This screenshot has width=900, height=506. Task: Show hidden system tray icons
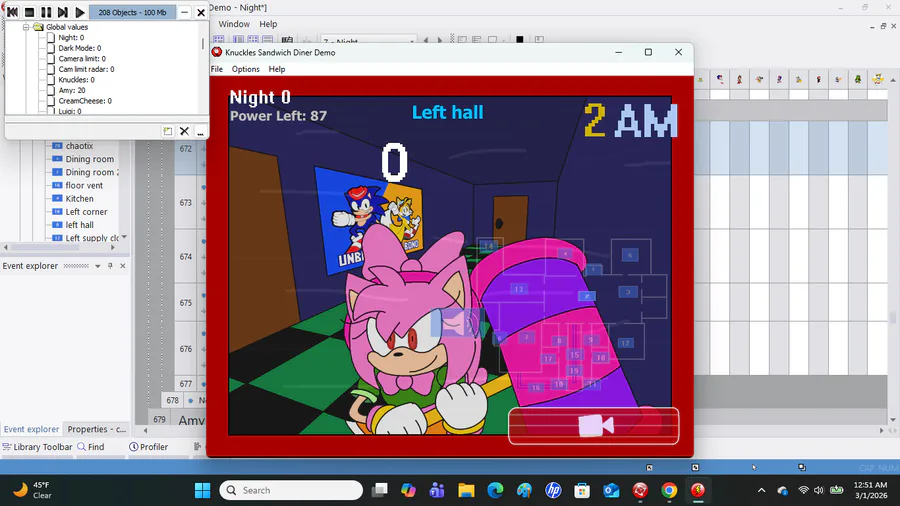click(762, 491)
